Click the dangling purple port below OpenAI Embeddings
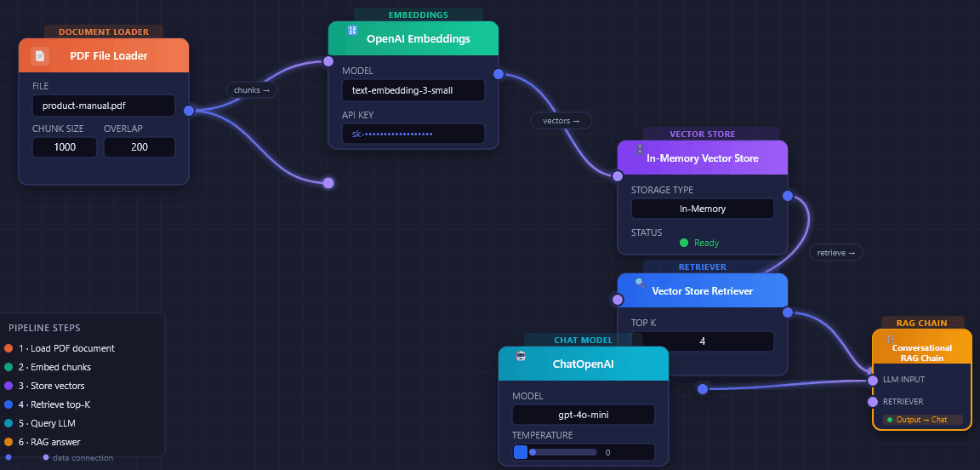This screenshot has height=470, width=980. click(328, 183)
